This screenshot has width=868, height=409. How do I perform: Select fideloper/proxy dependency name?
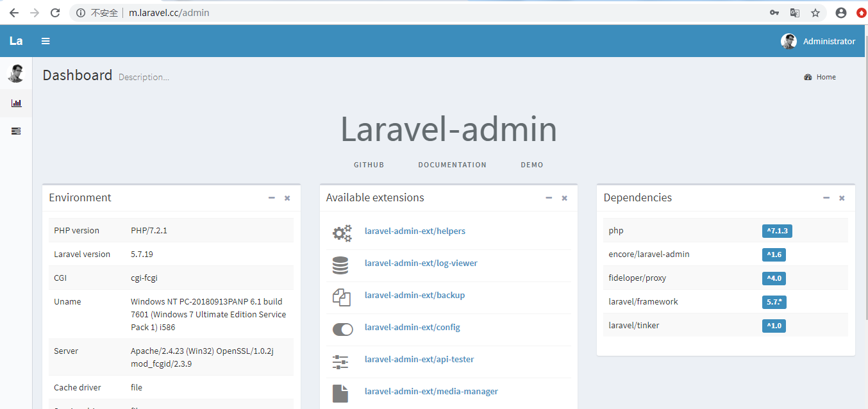pyautogui.click(x=637, y=278)
